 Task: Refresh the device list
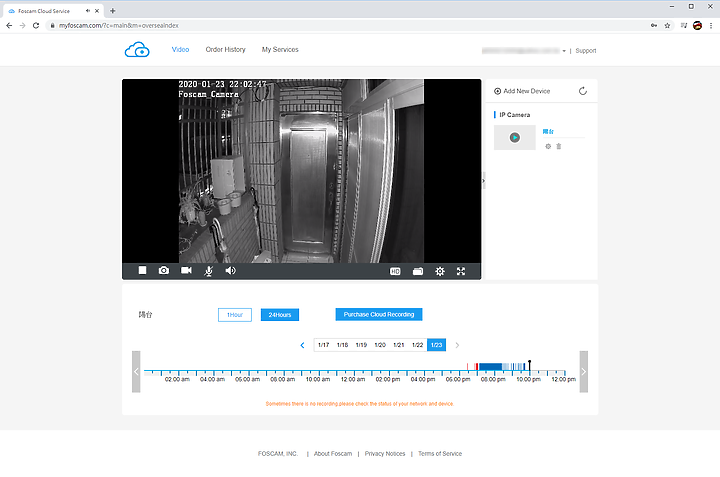(583, 91)
